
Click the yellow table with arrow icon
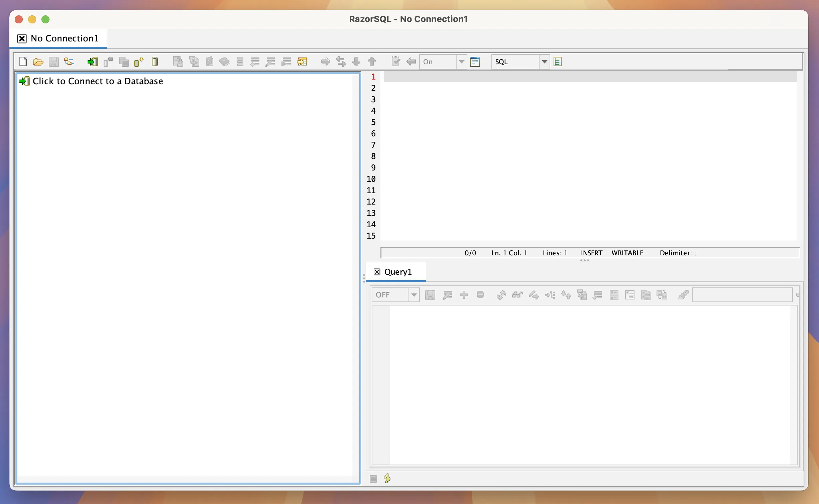click(302, 61)
